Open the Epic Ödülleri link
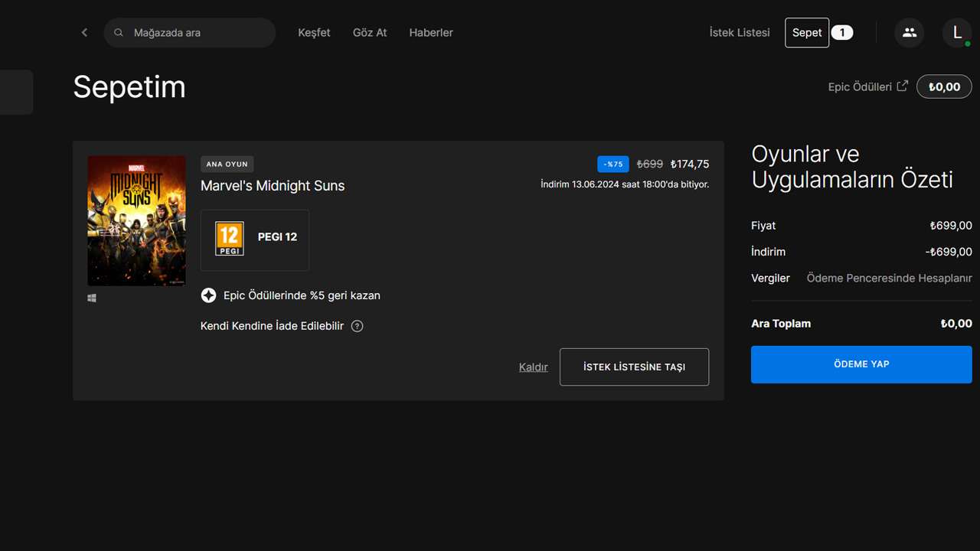Viewport: 980px width, 551px height. 860,86
